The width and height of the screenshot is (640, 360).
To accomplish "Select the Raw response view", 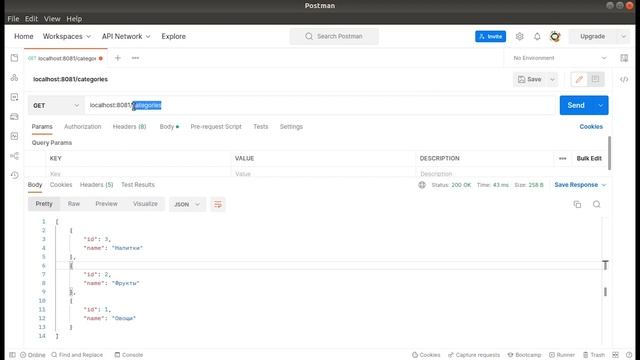I will 74,204.
